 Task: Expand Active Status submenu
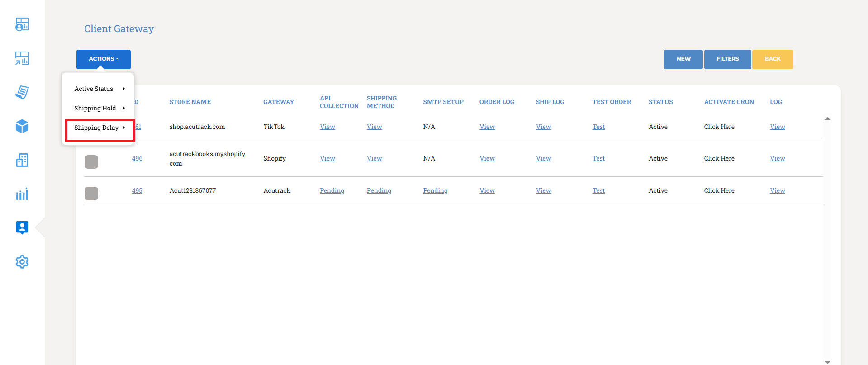pyautogui.click(x=99, y=89)
